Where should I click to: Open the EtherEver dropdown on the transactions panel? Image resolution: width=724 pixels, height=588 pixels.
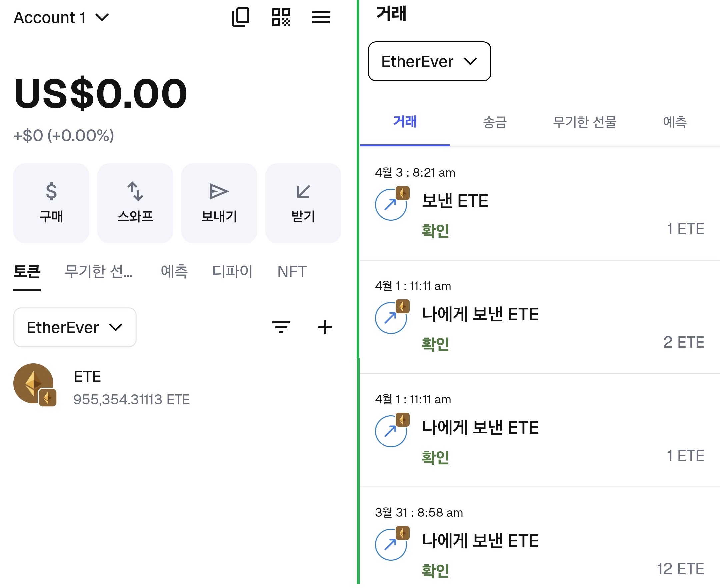[x=429, y=62]
